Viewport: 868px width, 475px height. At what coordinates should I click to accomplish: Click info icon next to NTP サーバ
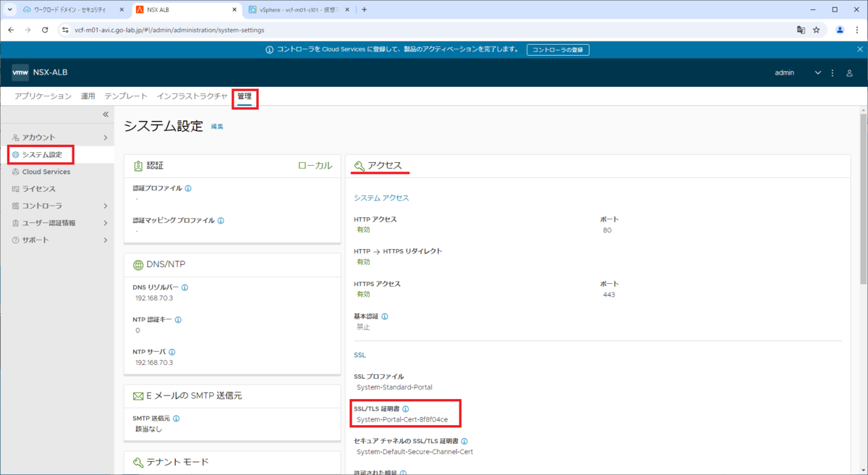point(173,351)
